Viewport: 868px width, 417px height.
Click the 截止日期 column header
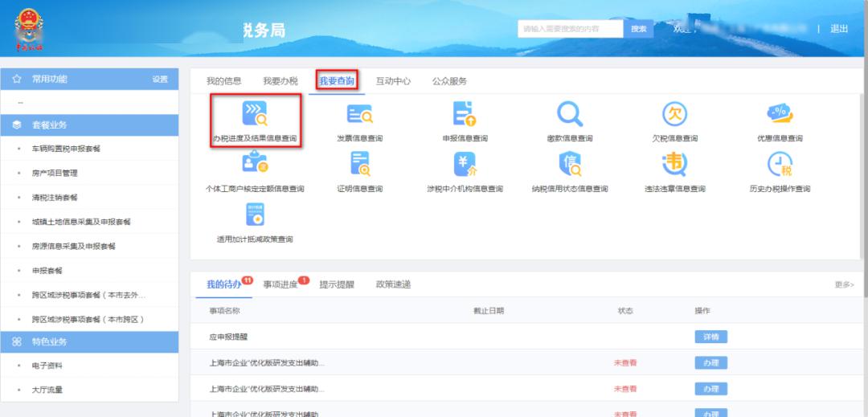(489, 311)
